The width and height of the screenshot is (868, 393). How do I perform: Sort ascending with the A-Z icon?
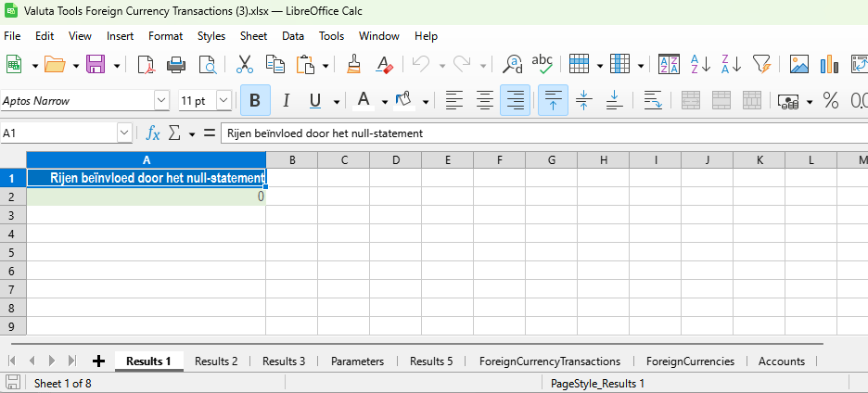701,64
